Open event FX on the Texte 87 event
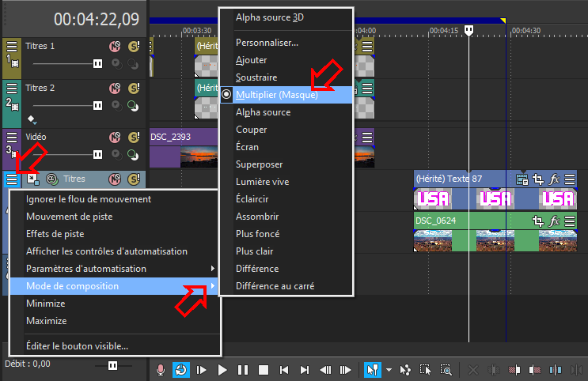Image resolution: width=588 pixels, height=381 pixels. (x=554, y=179)
